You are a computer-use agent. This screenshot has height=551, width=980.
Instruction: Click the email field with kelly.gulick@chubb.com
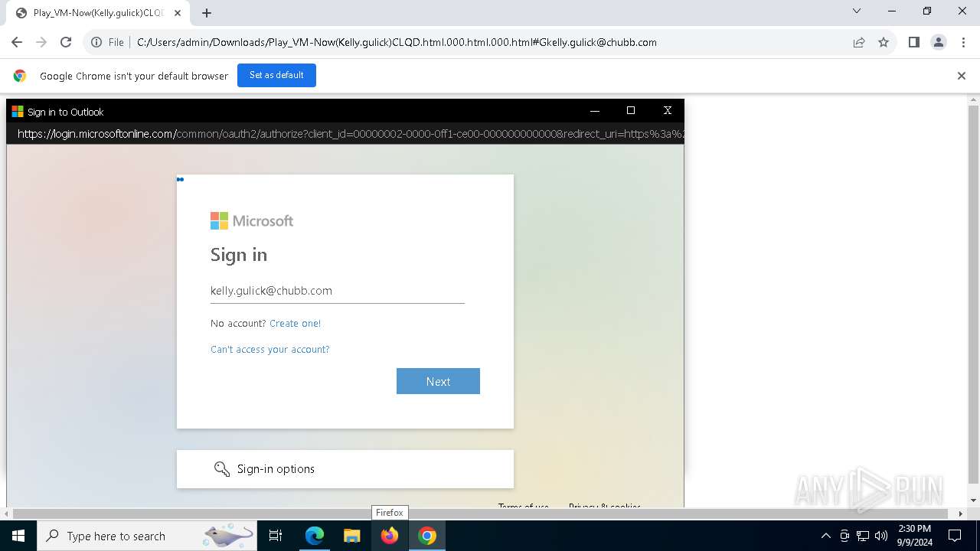click(x=338, y=291)
